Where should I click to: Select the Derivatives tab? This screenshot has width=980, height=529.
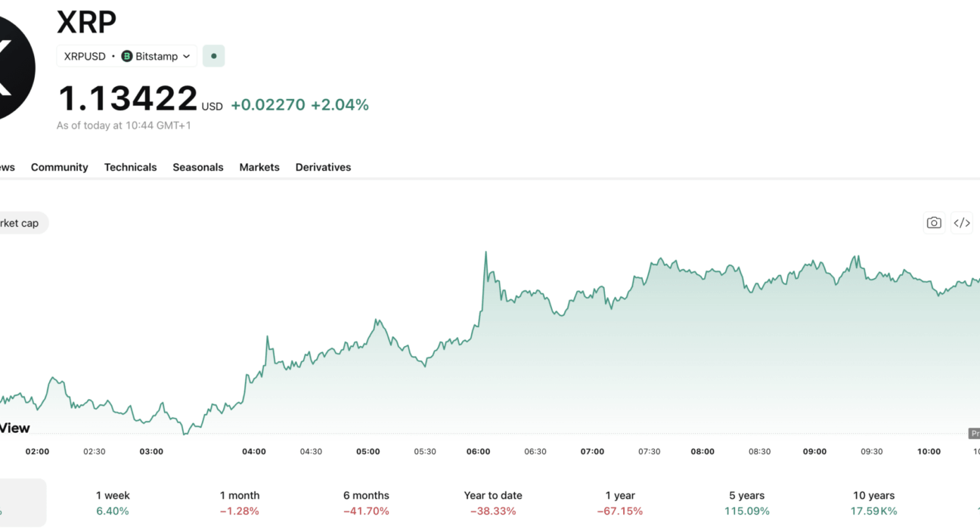point(324,167)
